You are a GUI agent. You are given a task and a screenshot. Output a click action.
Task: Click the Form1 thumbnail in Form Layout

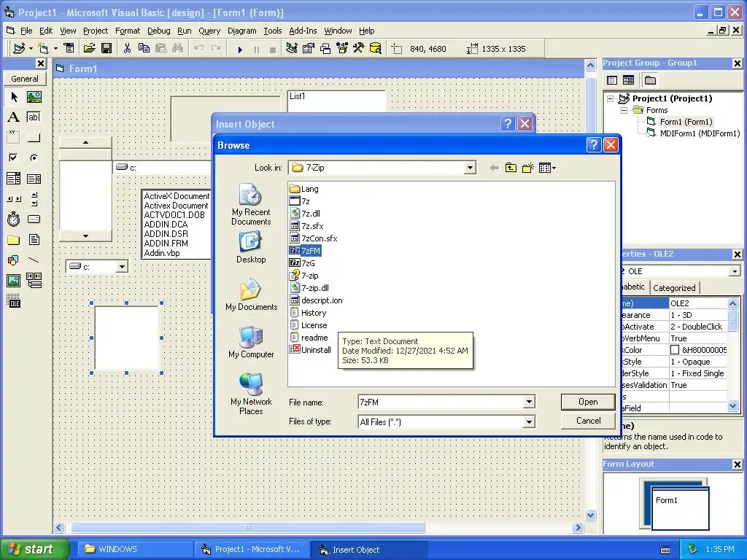680,507
